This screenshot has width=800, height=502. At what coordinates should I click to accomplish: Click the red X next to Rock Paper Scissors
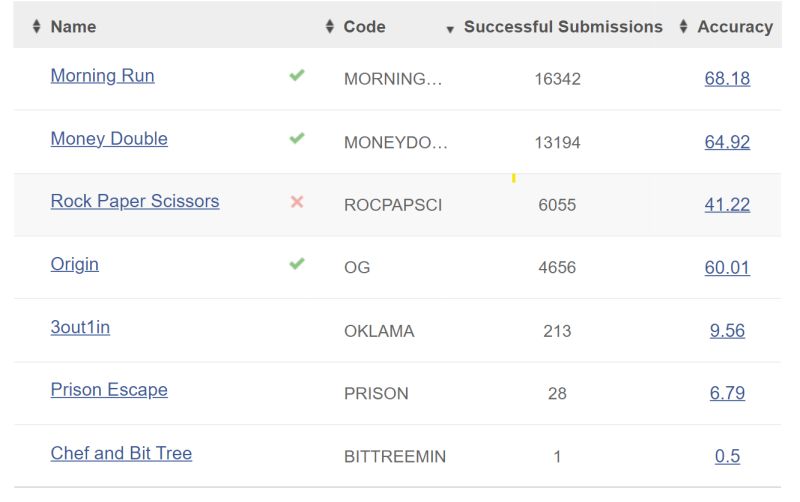pos(297,202)
